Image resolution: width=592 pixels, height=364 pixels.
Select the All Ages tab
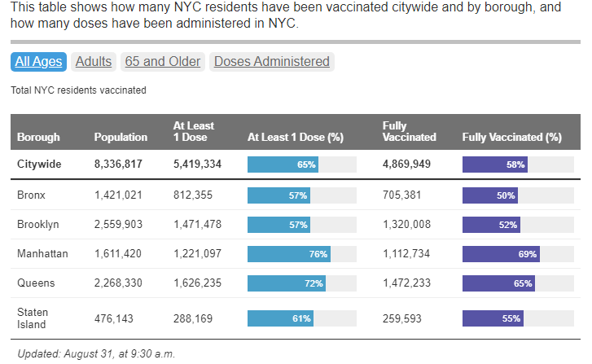38,62
